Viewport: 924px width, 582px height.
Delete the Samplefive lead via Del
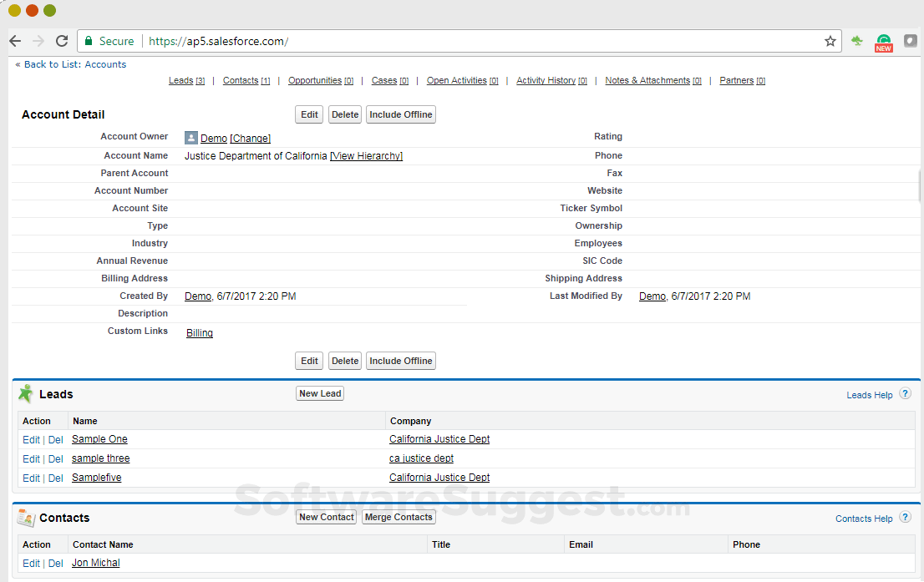click(x=55, y=478)
